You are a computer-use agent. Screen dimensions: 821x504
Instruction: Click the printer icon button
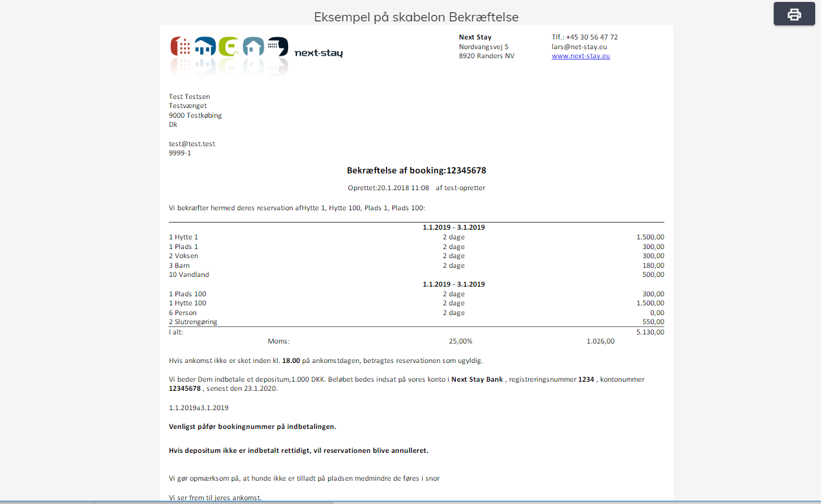pos(794,14)
